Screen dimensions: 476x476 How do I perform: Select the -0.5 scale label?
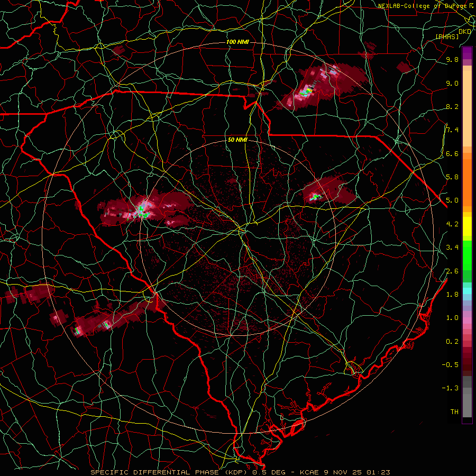(450, 364)
